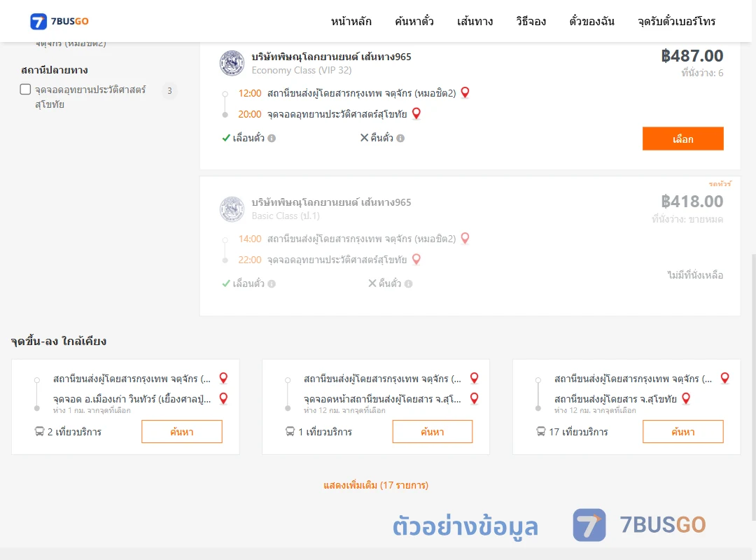This screenshot has height=560, width=756.
Task: Click the orange เลือก button
Action: (682, 139)
